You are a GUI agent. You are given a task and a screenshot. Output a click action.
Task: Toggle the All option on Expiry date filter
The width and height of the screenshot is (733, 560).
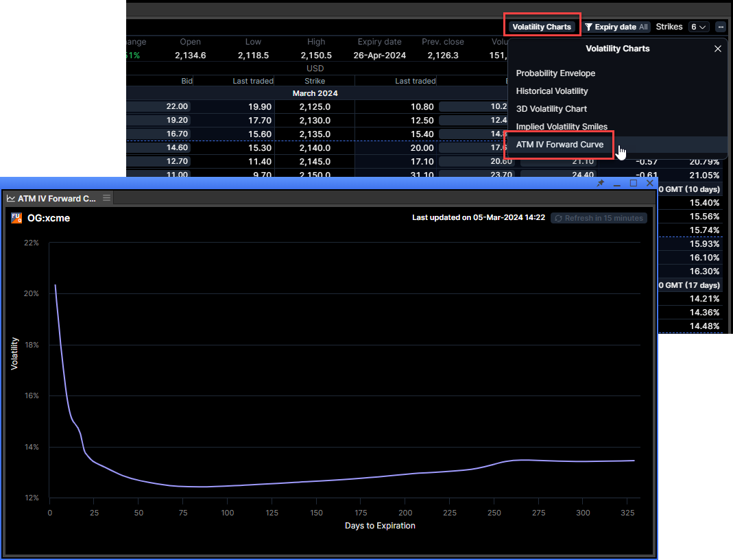point(643,26)
